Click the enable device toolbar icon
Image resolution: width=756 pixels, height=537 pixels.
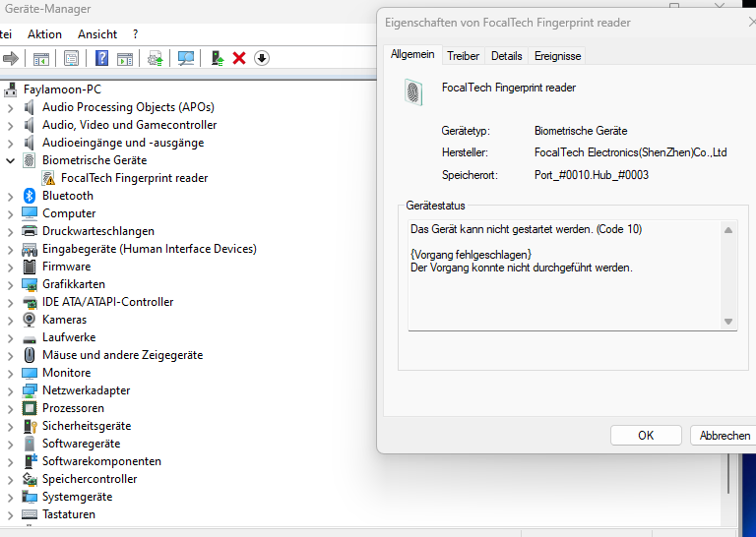point(217,58)
